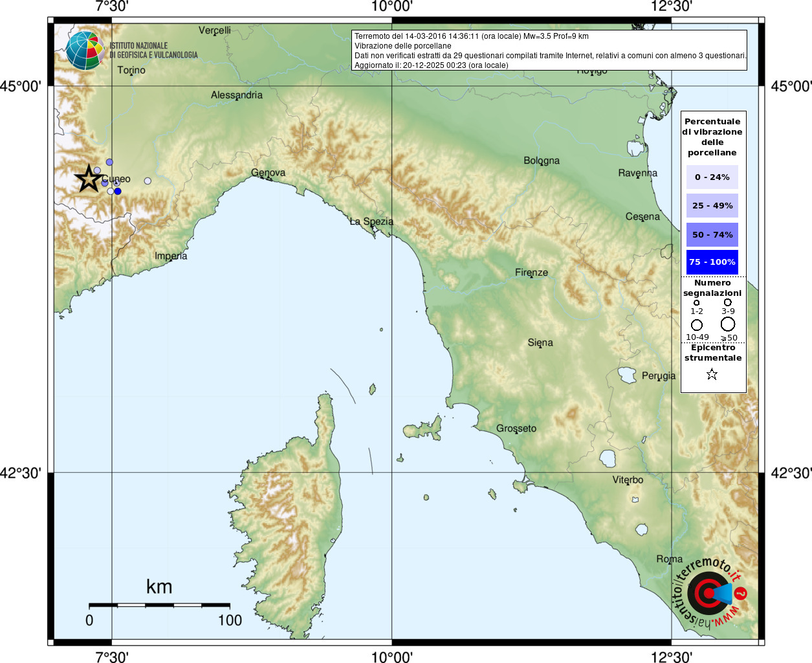Click the Siena city label

point(540,343)
